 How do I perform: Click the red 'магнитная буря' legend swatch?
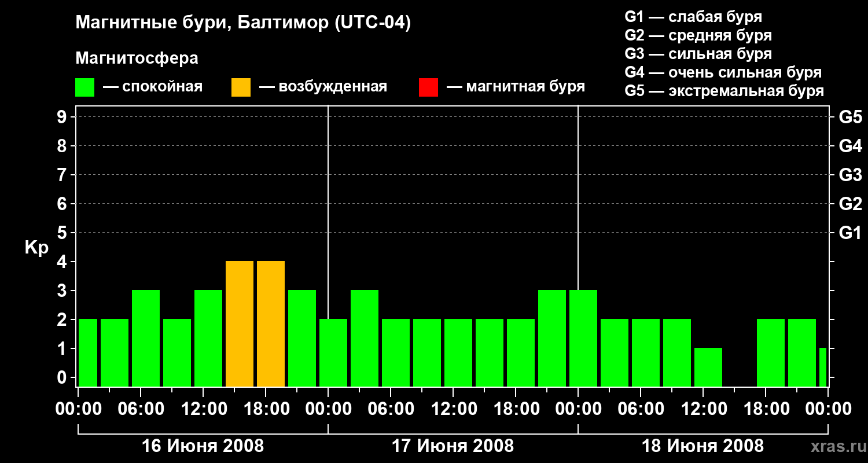pyautogui.click(x=428, y=87)
